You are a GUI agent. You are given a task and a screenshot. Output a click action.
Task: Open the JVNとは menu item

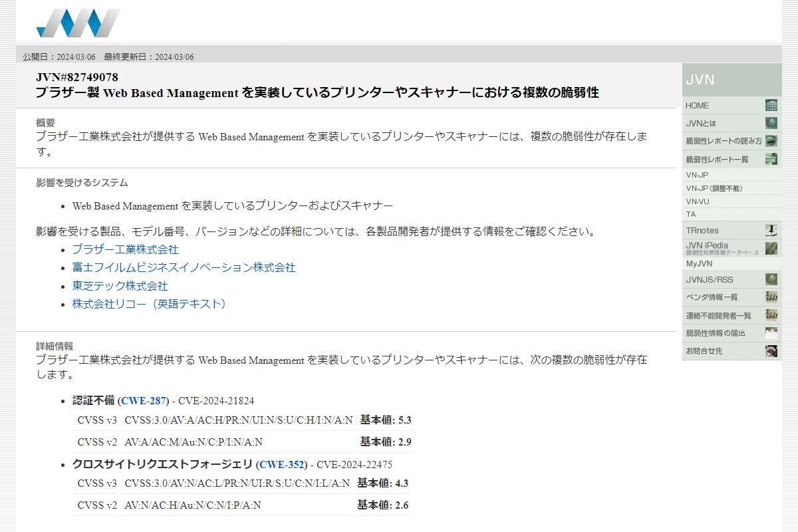[x=731, y=123]
